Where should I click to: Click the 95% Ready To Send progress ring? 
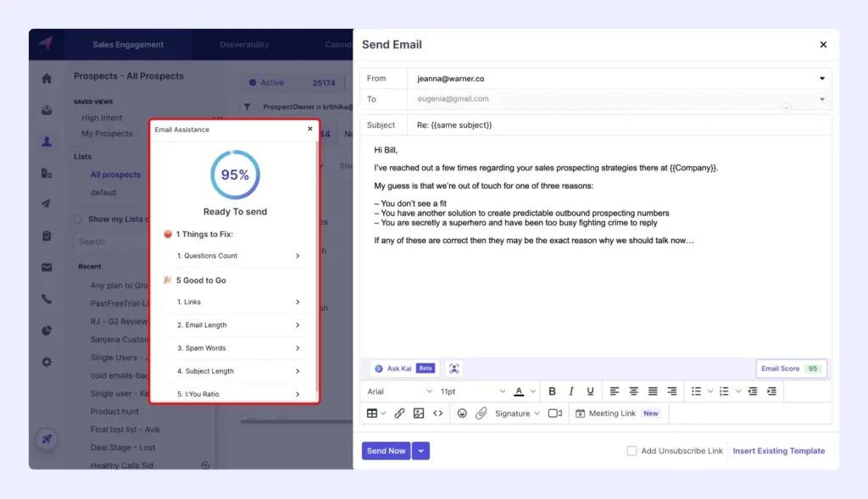pos(235,175)
